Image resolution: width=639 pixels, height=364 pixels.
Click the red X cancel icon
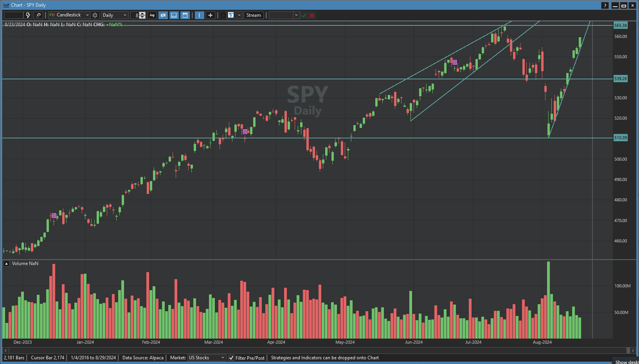coord(312,15)
